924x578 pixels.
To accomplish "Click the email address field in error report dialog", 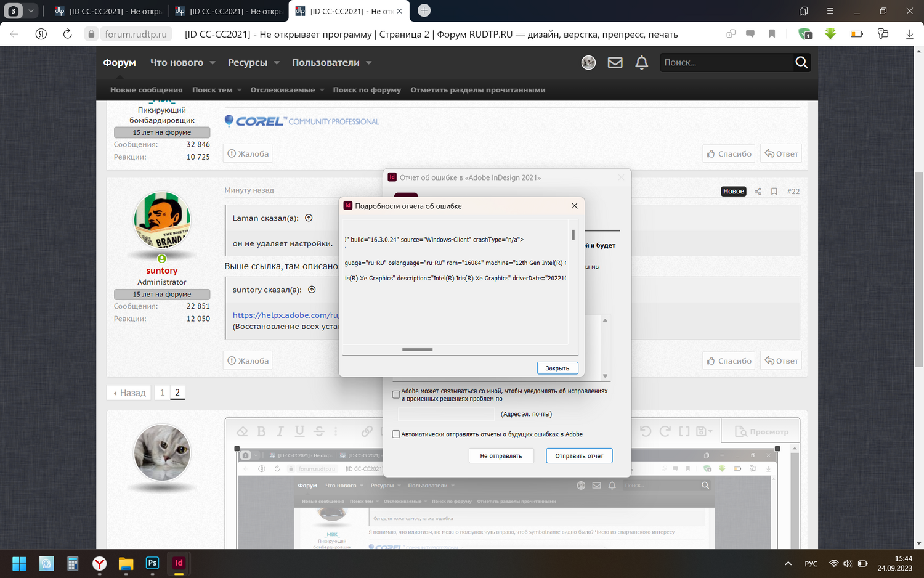I will 446,414.
